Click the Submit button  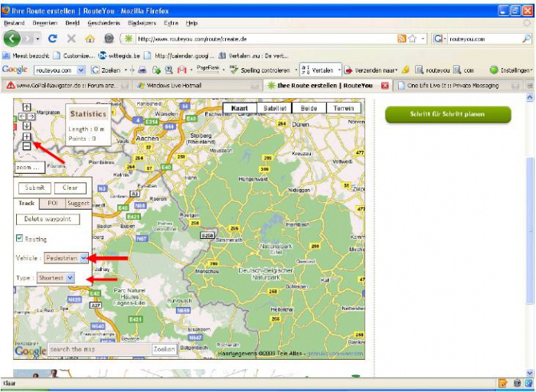point(34,188)
